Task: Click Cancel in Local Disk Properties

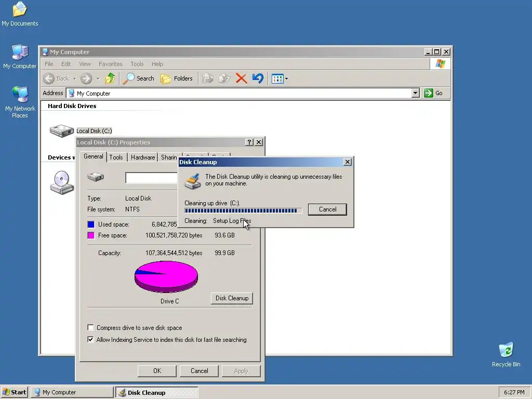Action: [x=199, y=371]
